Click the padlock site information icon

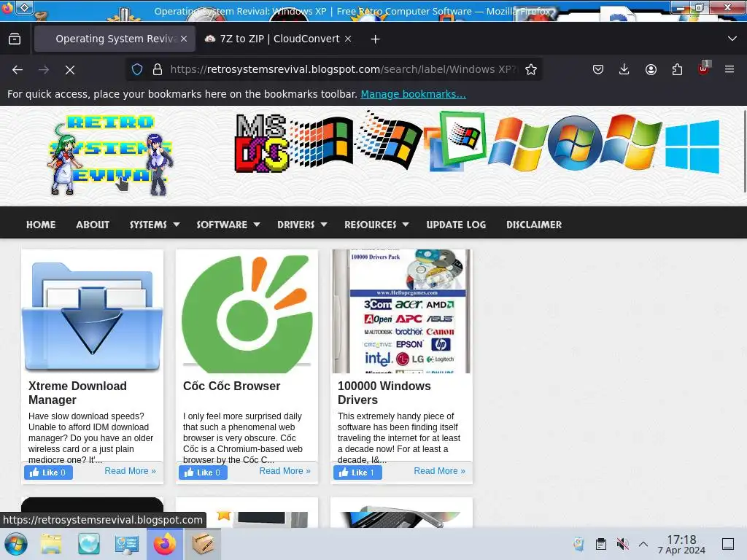pyautogui.click(x=158, y=69)
